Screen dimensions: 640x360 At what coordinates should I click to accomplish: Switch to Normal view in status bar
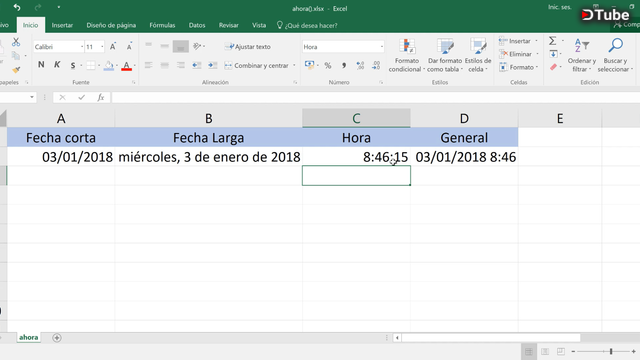(529, 351)
